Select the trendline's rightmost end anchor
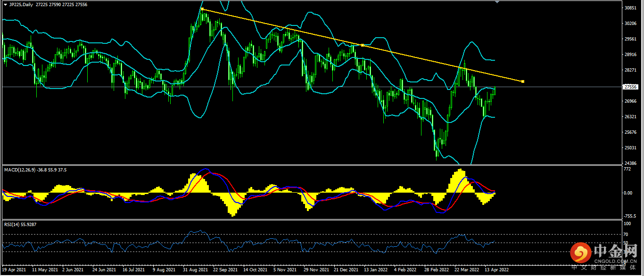This screenshot has width=644, height=276. click(522, 81)
